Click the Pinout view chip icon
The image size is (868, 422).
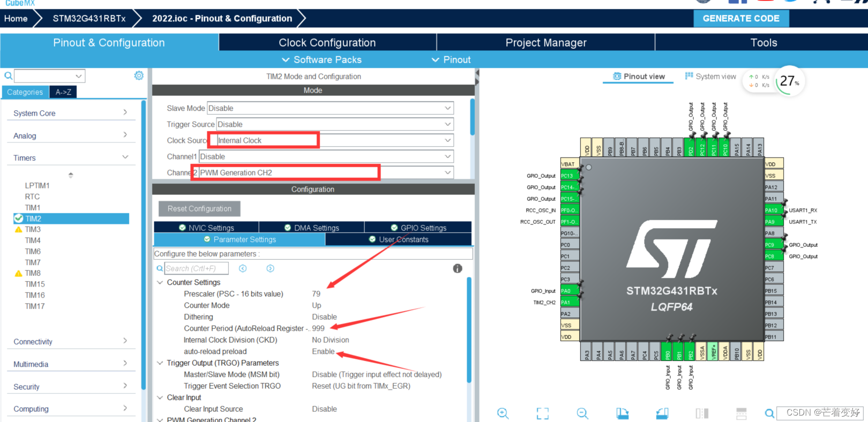click(617, 76)
